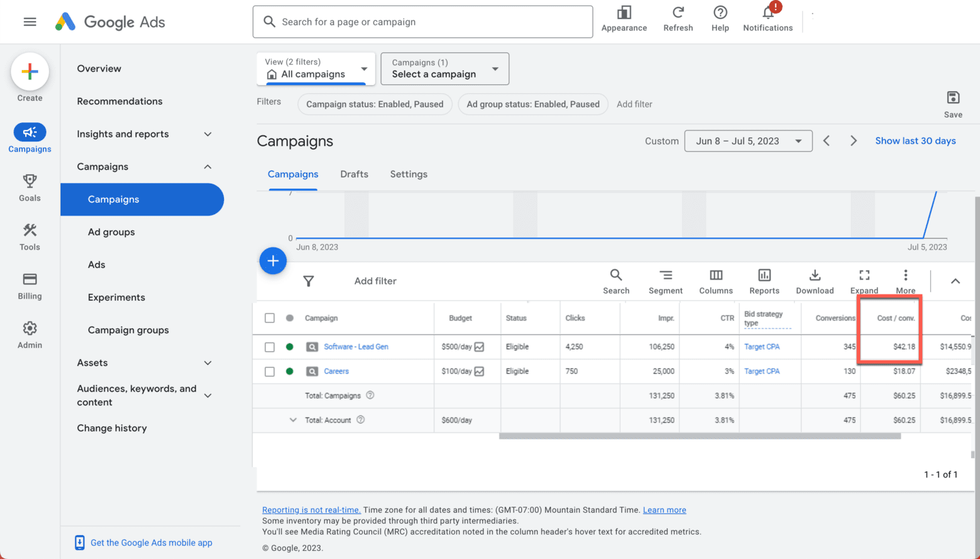The image size is (980, 559).
Task: Click the table filter funnel icon
Action: (x=308, y=281)
